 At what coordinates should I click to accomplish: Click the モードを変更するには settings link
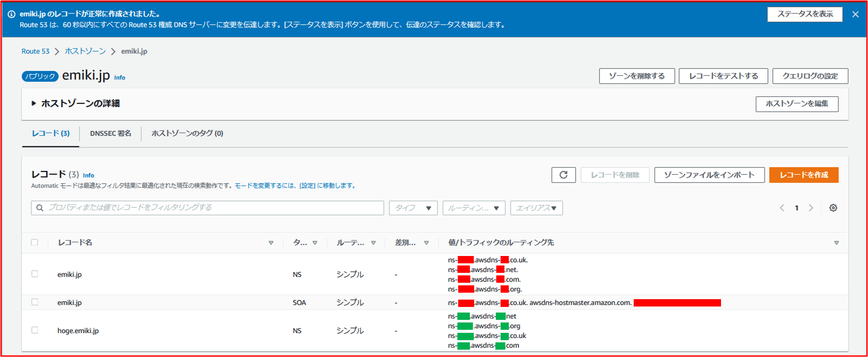(x=297, y=186)
